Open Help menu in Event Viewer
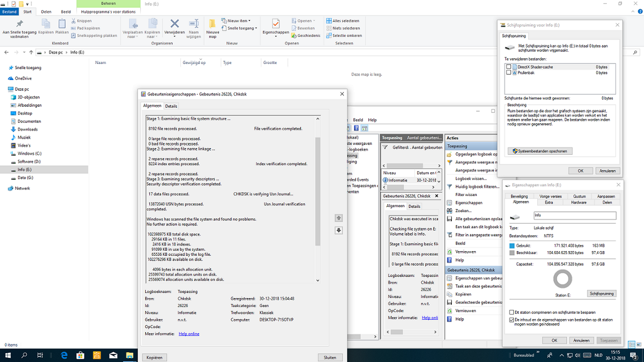 click(372, 120)
